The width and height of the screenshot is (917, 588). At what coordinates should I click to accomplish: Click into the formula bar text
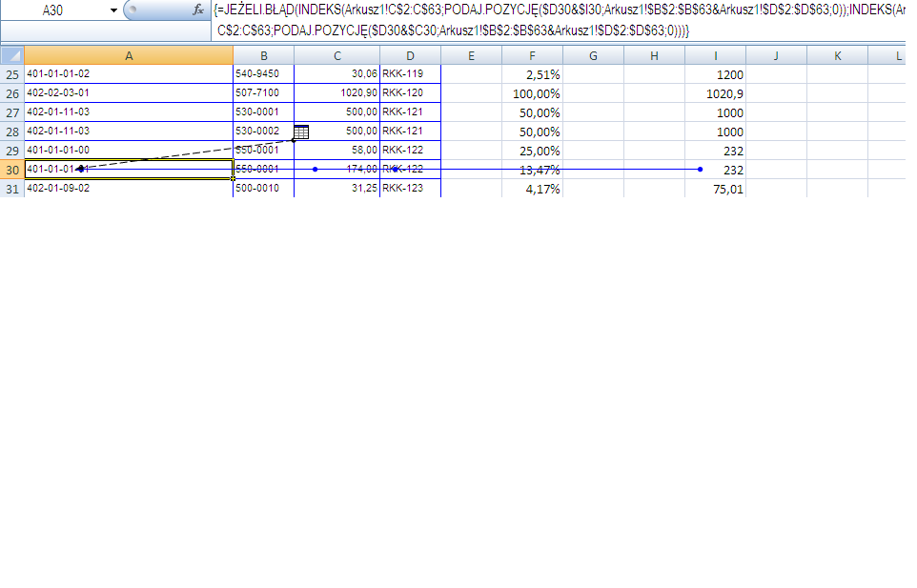coord(559,20)
